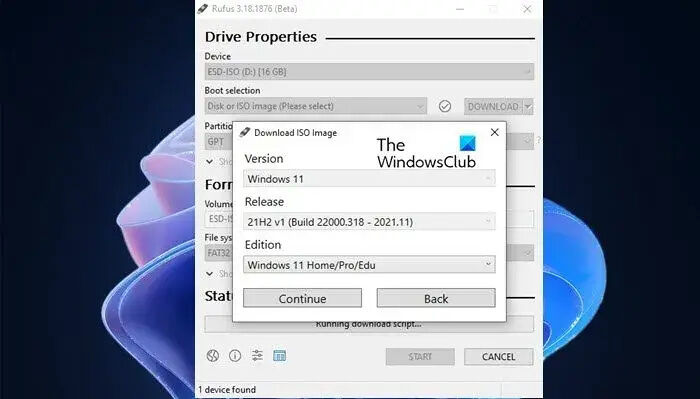Click the START button
This screenshot has height=399, width=700.
(420, 357)
